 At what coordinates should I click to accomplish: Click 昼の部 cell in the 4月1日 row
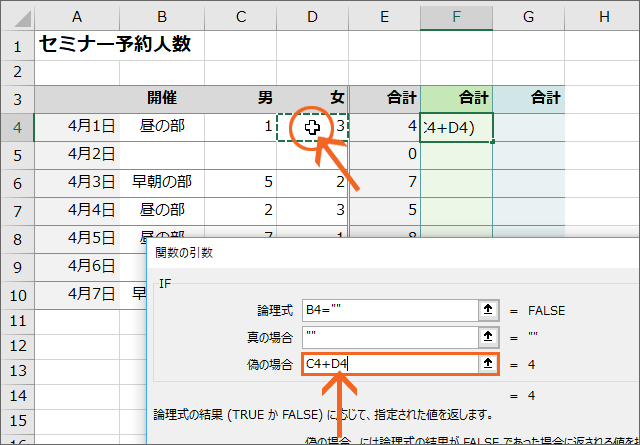click(x=162, y=127)
